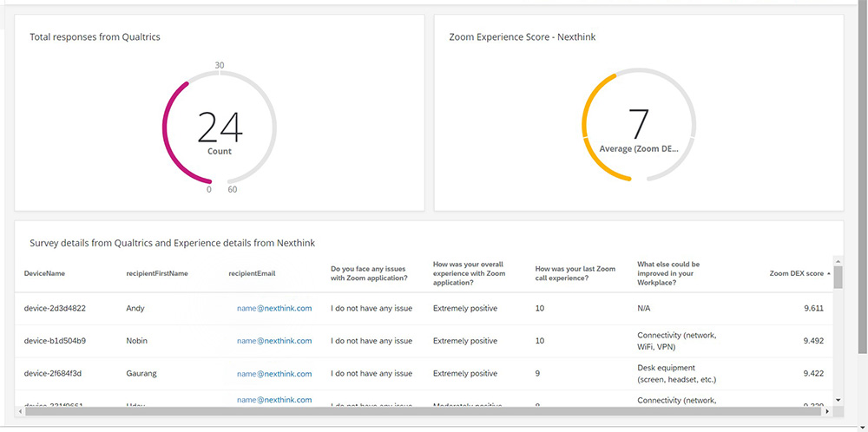Click the name Gaurang
This screenshot has height=432, width=868.
click(141, 373)
